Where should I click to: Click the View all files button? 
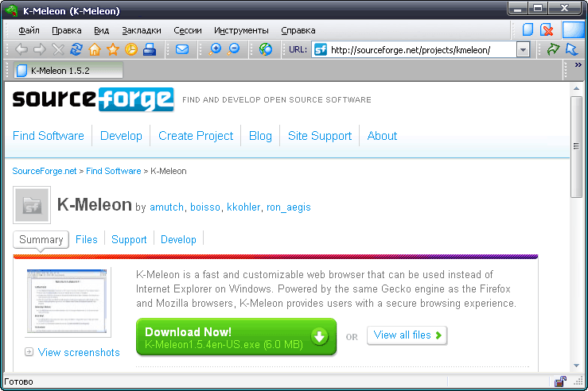[407, 335]
